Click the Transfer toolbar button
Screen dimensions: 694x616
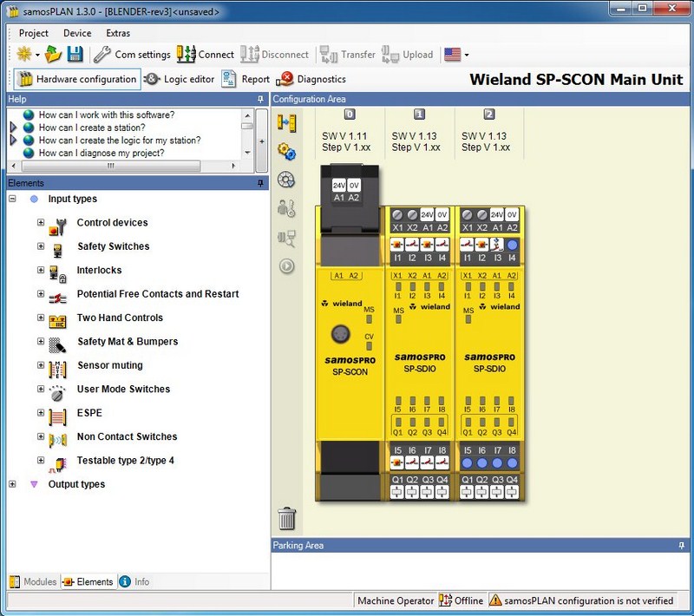coord(348,55)
